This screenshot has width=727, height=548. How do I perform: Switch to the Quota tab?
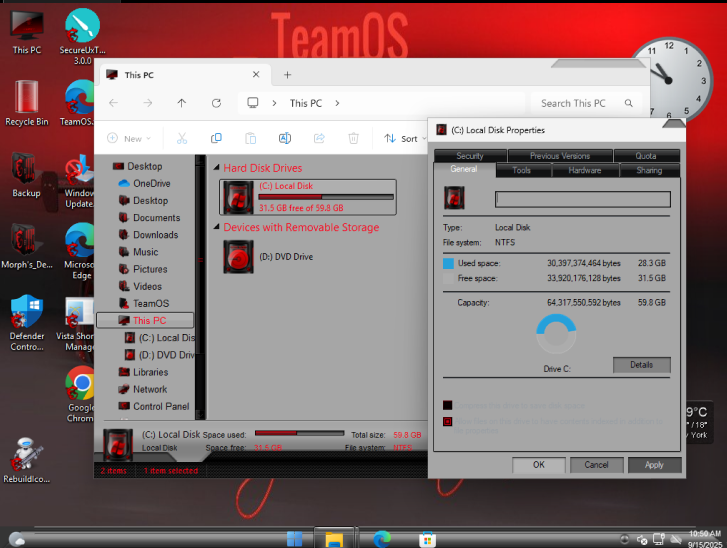tap(646, 156)
